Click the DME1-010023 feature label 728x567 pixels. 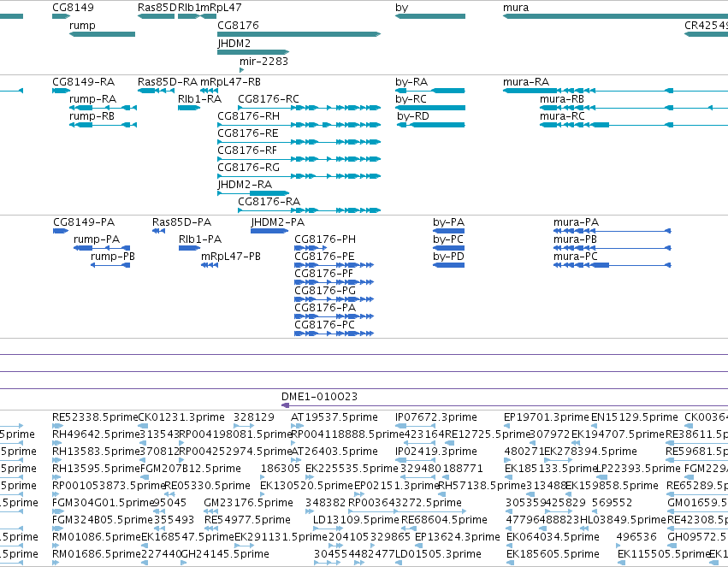click(x=319, y=397)
